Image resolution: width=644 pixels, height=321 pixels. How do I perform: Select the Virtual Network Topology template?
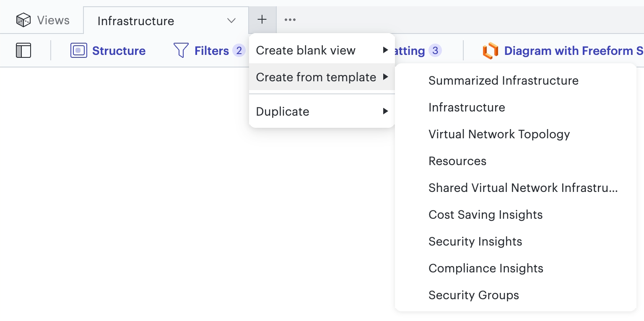click(x=499, y=134)
